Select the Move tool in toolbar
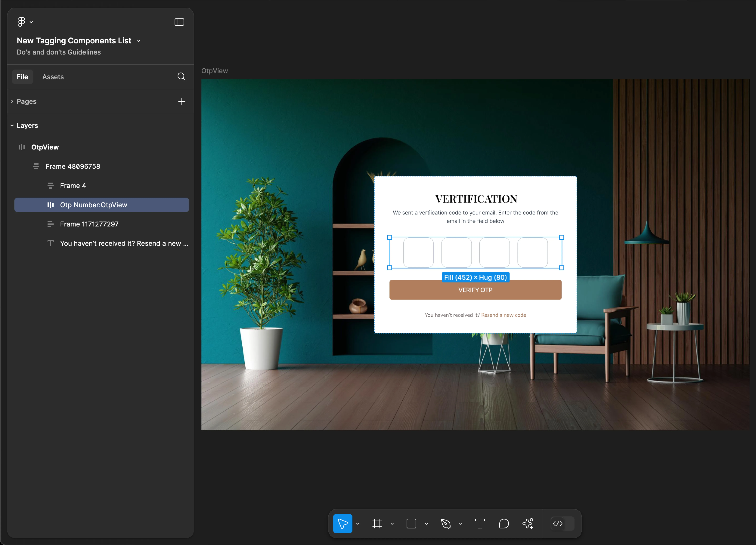This screenshot has width=756, height=545. pyautogui.click(x=343, y=524)
